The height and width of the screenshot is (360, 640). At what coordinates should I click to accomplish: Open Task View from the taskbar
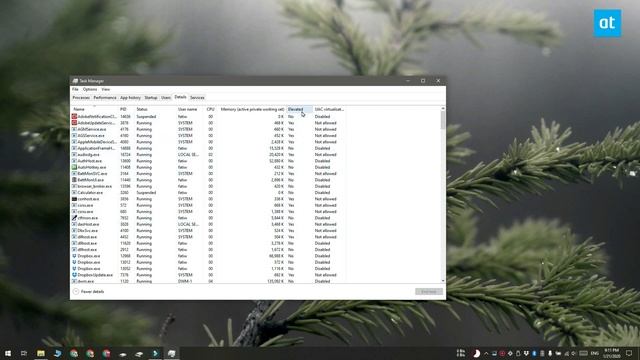(24, 353)
